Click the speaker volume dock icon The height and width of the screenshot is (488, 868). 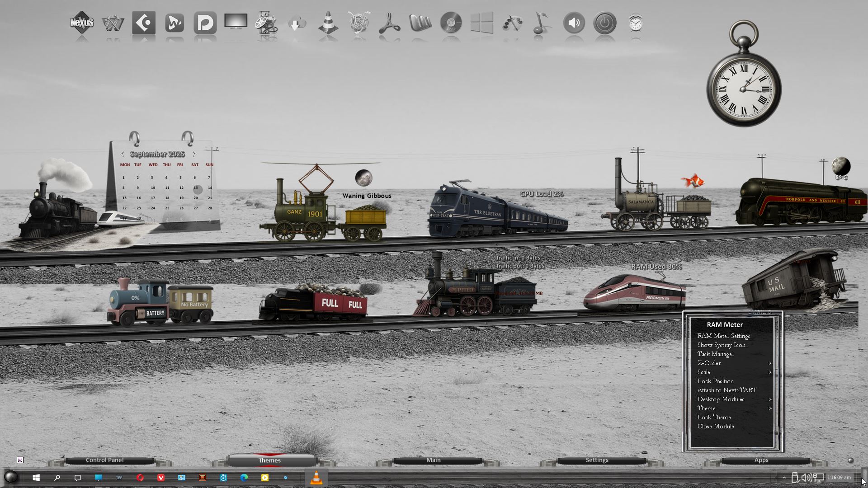coord(574,23)
